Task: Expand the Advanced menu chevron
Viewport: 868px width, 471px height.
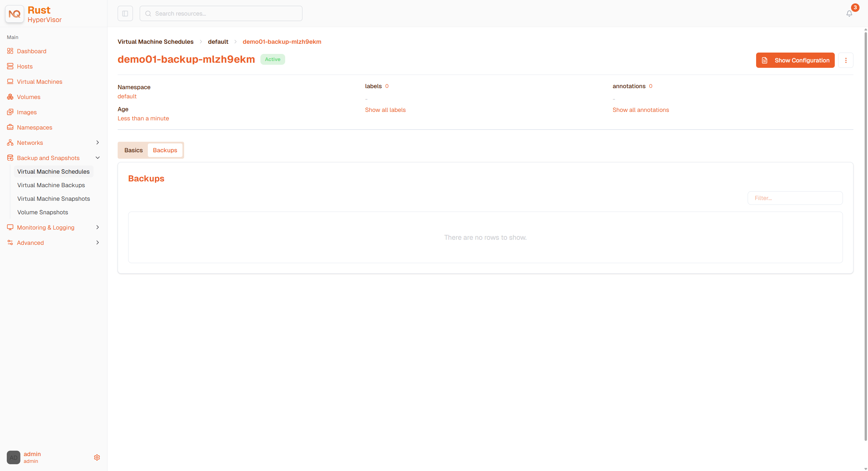Action: tap(98, 242)
